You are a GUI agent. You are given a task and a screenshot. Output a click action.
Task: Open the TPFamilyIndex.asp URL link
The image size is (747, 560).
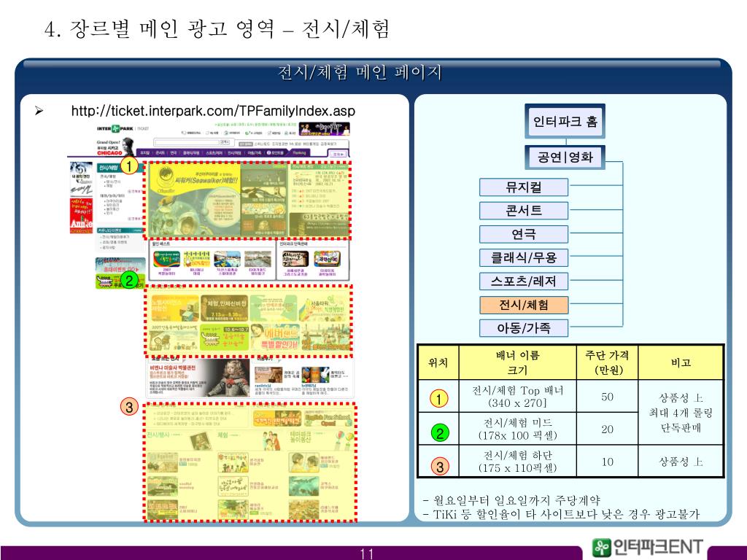coord(213,111)
